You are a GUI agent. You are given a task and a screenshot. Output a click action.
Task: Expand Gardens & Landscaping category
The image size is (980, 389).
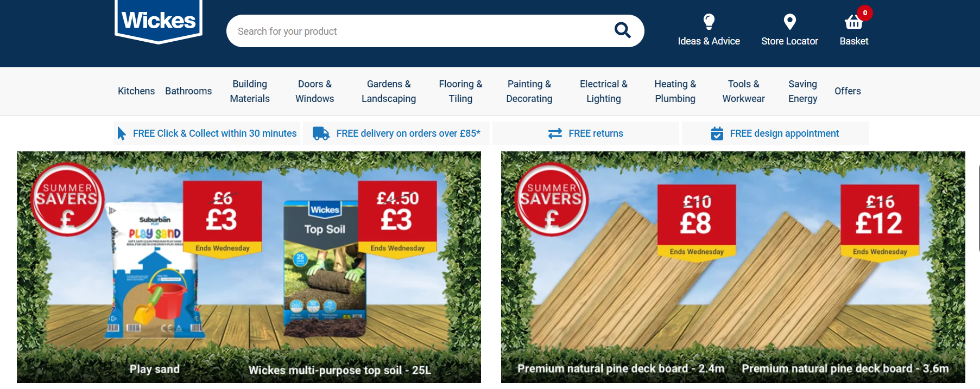(x=389, y=91)
